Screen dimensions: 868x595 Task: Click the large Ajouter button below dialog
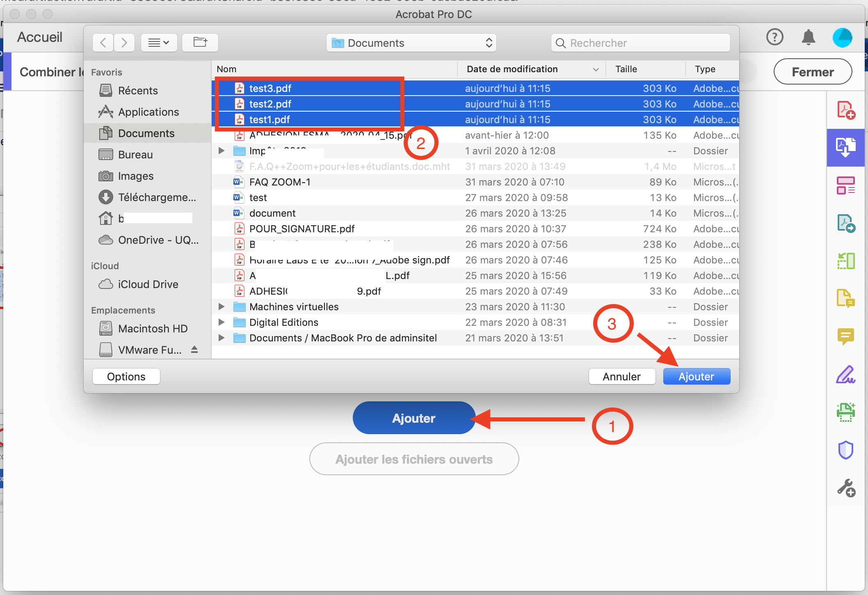coord(414,418)
